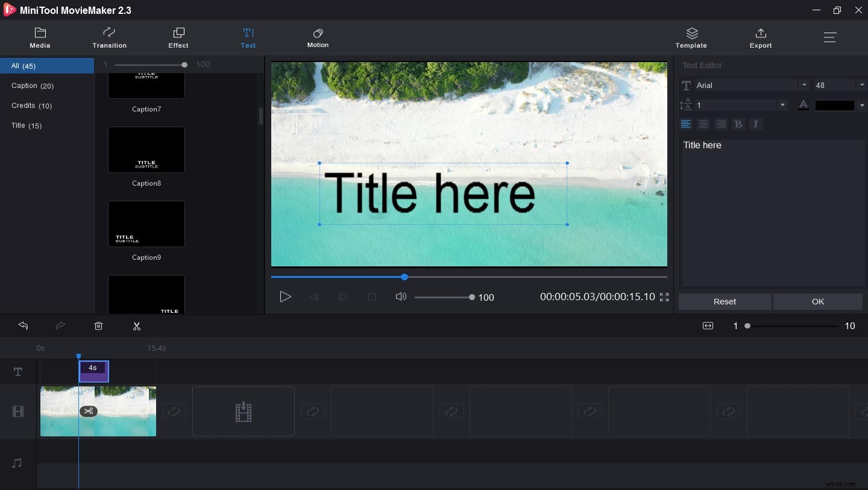This screenshot has width=868, height=490.
Task: Switch to the Motion panel
Action: tap(318, 38)
